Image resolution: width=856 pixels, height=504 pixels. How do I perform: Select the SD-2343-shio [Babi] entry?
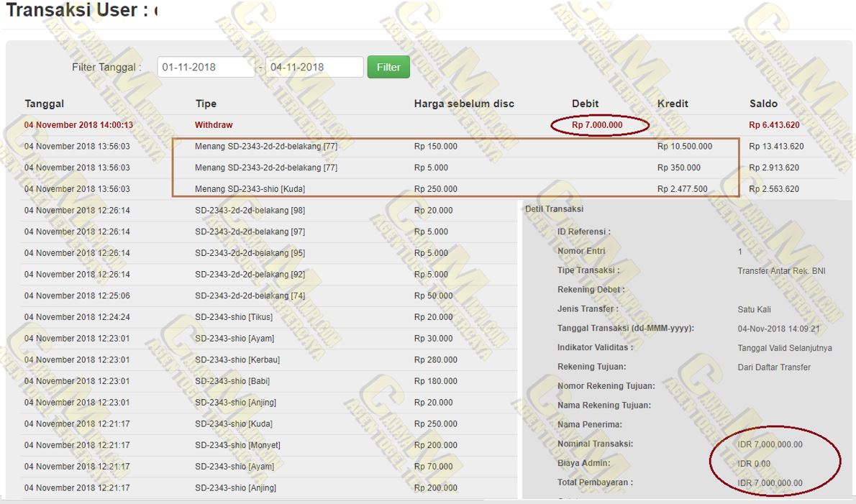coord(232,381)
